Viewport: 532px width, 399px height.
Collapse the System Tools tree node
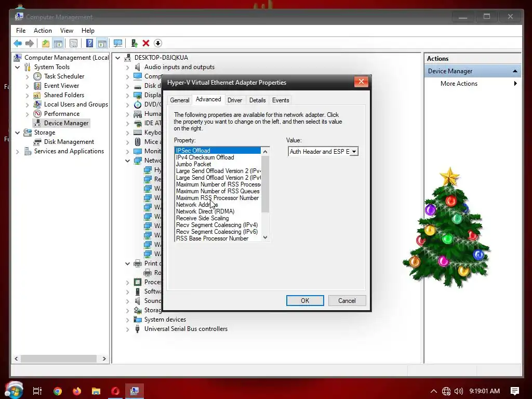pos(18,67)
